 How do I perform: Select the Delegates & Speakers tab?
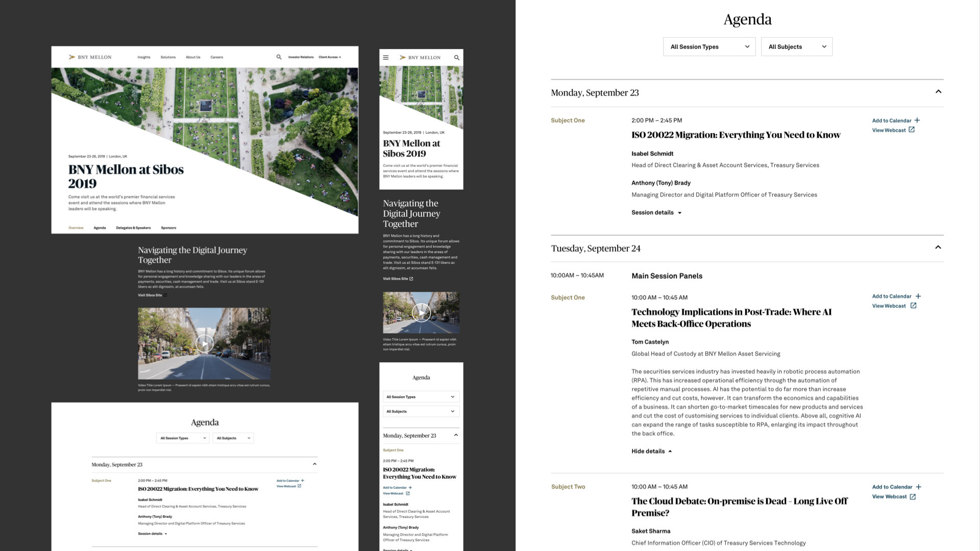[133, 228]
